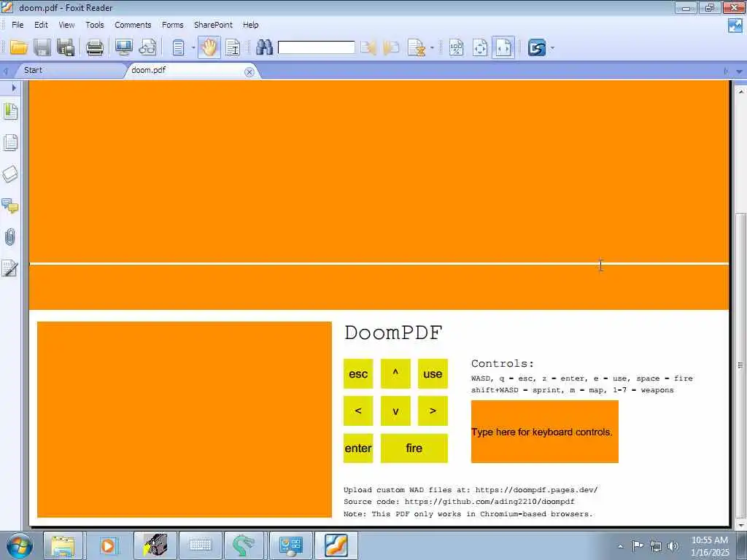
Task: Open the Pages thumbnails side panel icon
Action: pyautogui.click(x=10, y=142)
